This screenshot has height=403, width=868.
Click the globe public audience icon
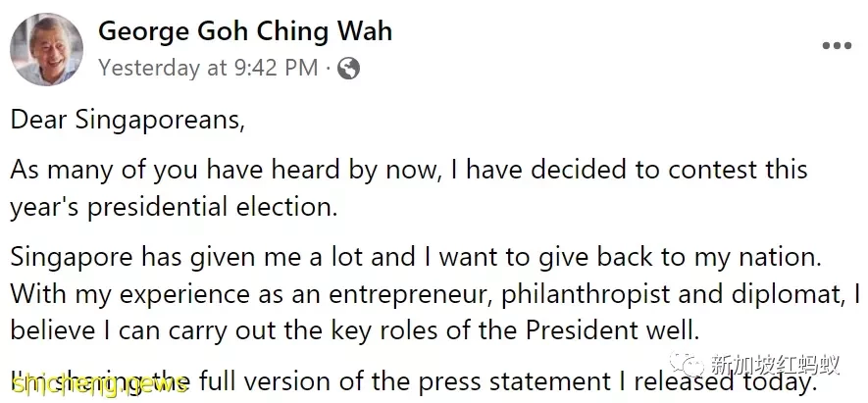(x=348, y=69)
